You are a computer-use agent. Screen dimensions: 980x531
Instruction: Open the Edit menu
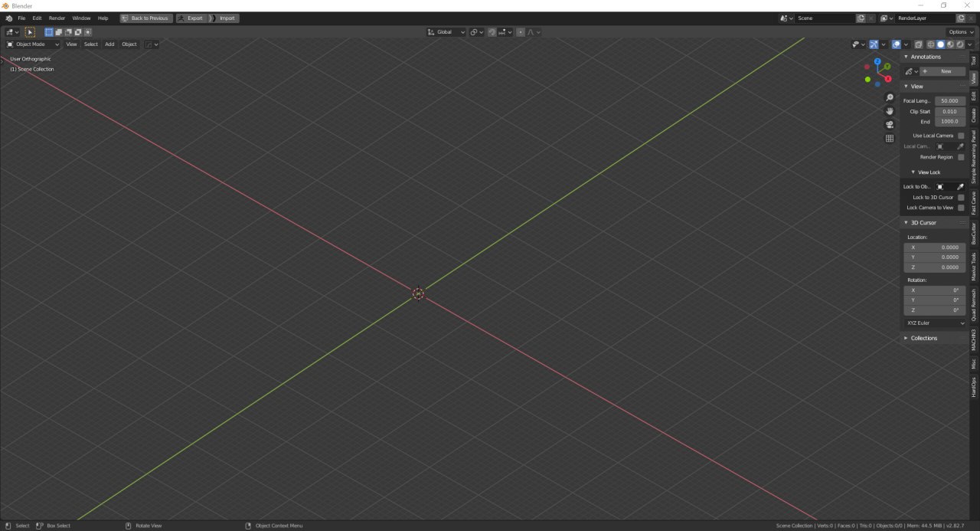click(x=37, y=18)
